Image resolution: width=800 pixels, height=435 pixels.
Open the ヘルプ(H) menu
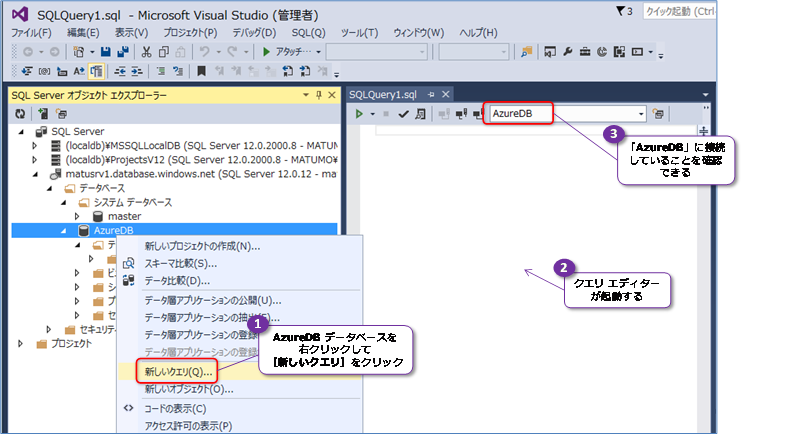pos(478,33)
